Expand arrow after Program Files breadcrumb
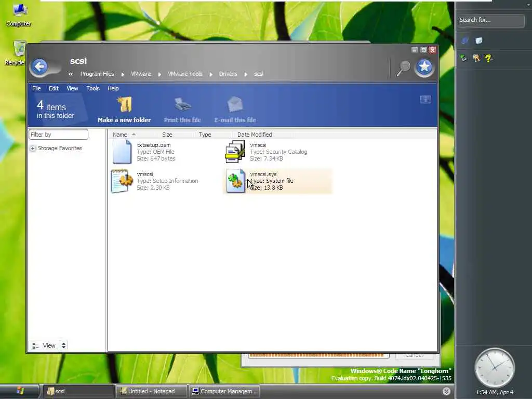Screen dimensions: 532x399 coord(123,74)
